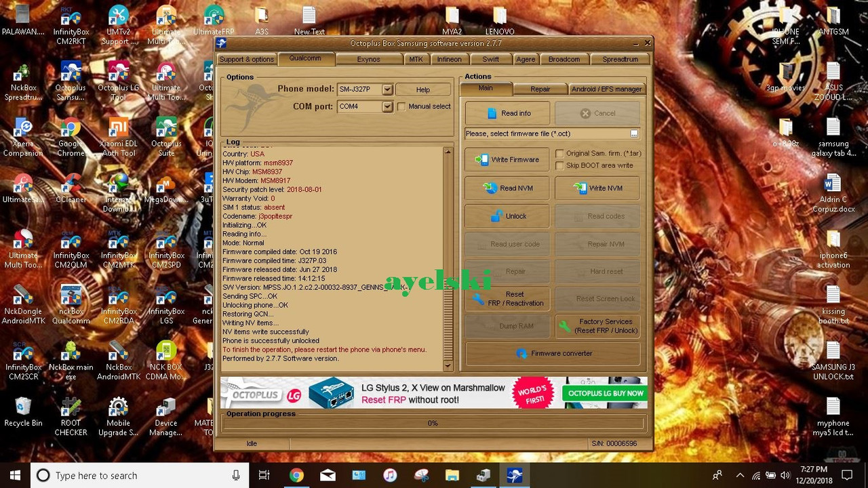868x488 pixels.
Task: Click the Help button
Action: [422, 89]
